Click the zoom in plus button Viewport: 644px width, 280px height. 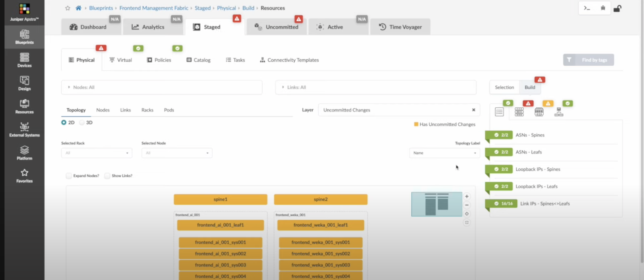(x=467, y=196)
